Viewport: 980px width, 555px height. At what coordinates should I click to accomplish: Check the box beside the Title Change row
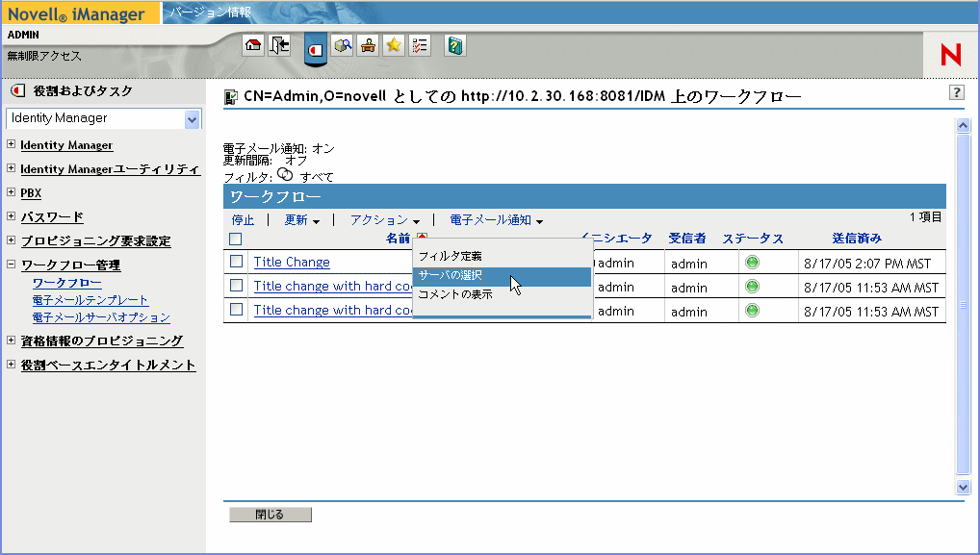(x=237, y=262)
